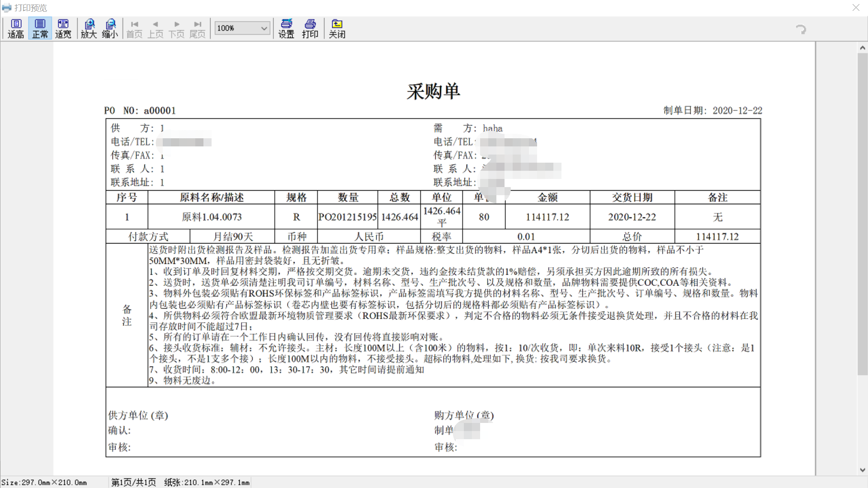The image size is (868, 488).
Task: Click the 关闭 close preview icon
Action: pos(337,28)
